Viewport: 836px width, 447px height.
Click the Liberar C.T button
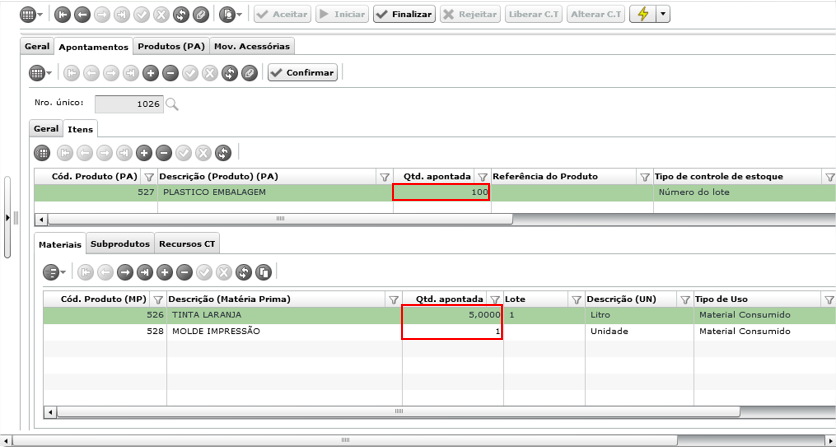(534, 15)
